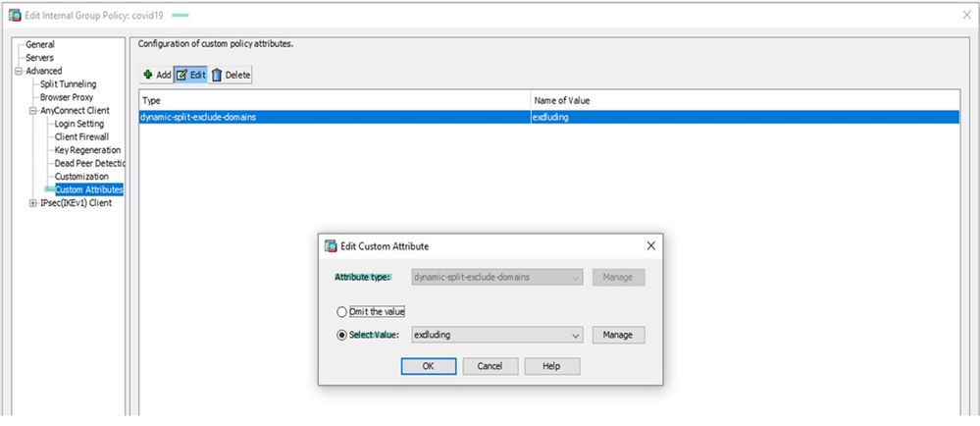Open the Select Value dropdown showing excluding
Viewport: 980px width, 426px height.
497,335
